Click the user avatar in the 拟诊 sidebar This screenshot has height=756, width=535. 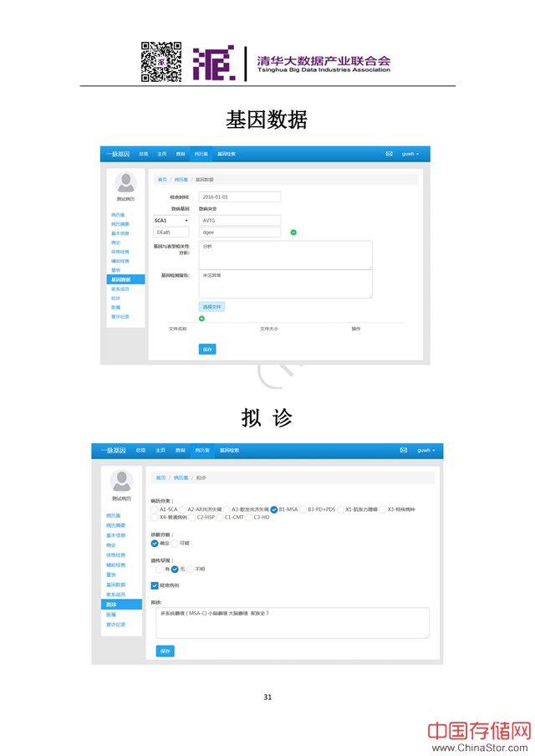(x=121, y=480)
